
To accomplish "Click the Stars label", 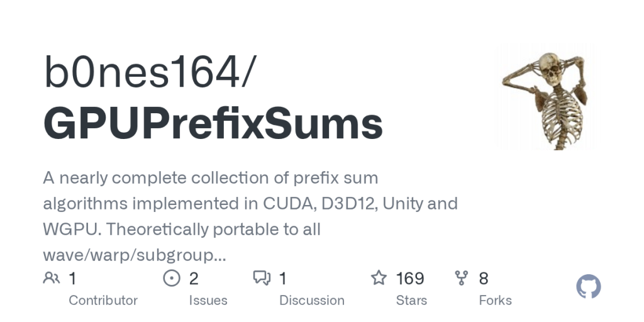I will (x=411, y=301).
